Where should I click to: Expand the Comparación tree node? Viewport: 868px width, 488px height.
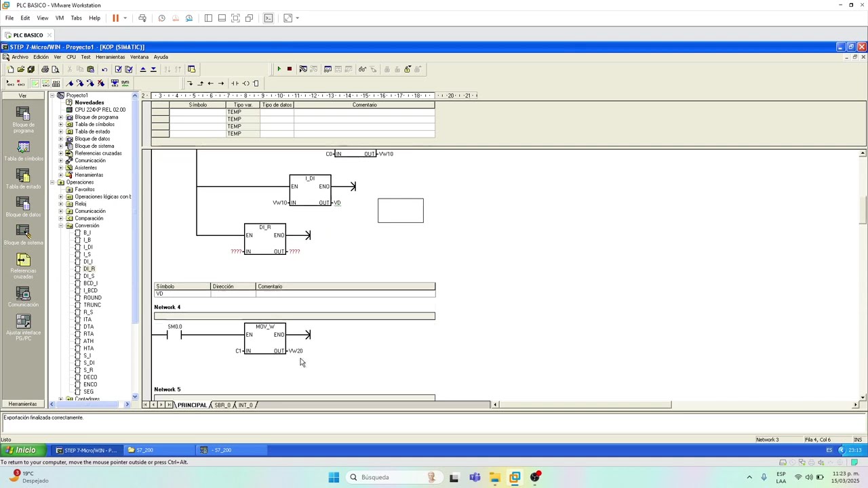[x=60, y=218]
